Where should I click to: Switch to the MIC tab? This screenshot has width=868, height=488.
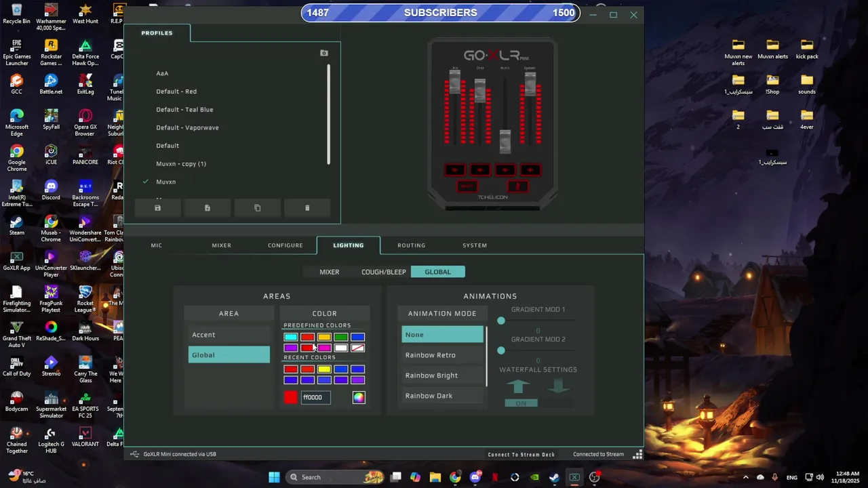156,245
